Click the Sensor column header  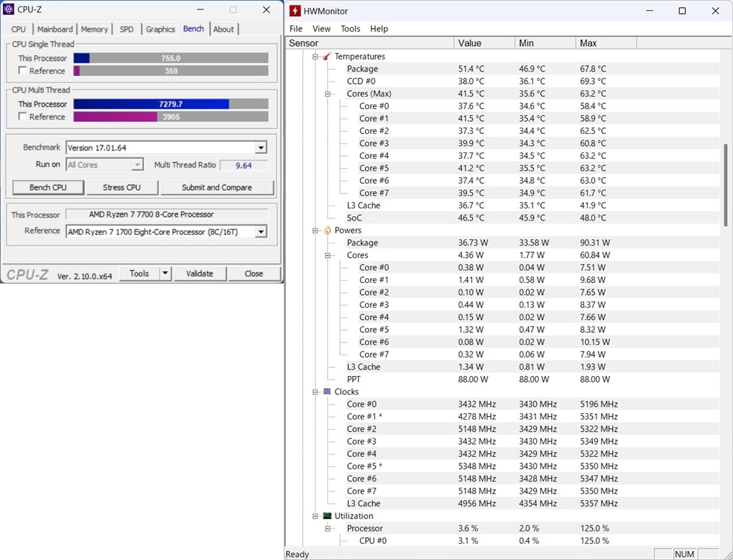point(370,43)
